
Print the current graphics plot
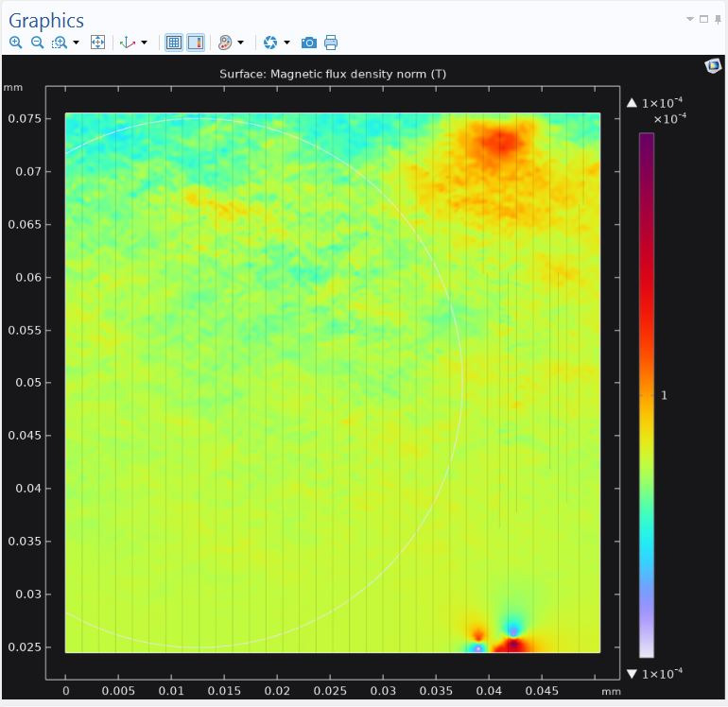pos(331,43)
